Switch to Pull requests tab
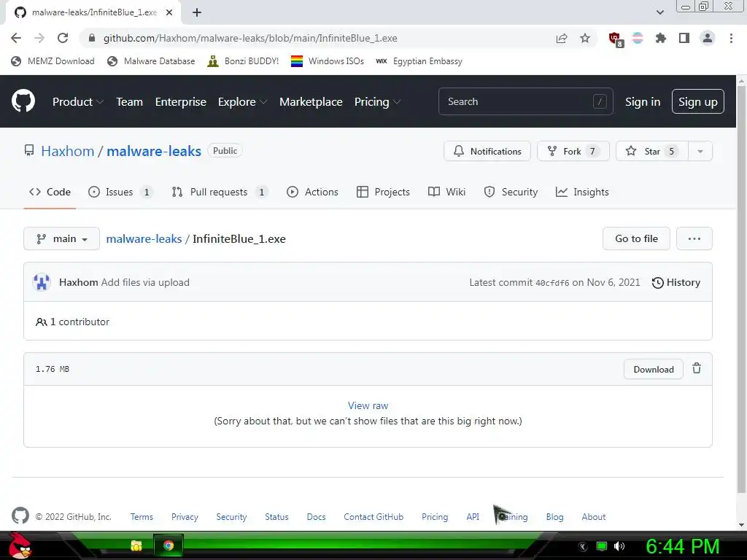747x560 pixels. tap(219, 192)
